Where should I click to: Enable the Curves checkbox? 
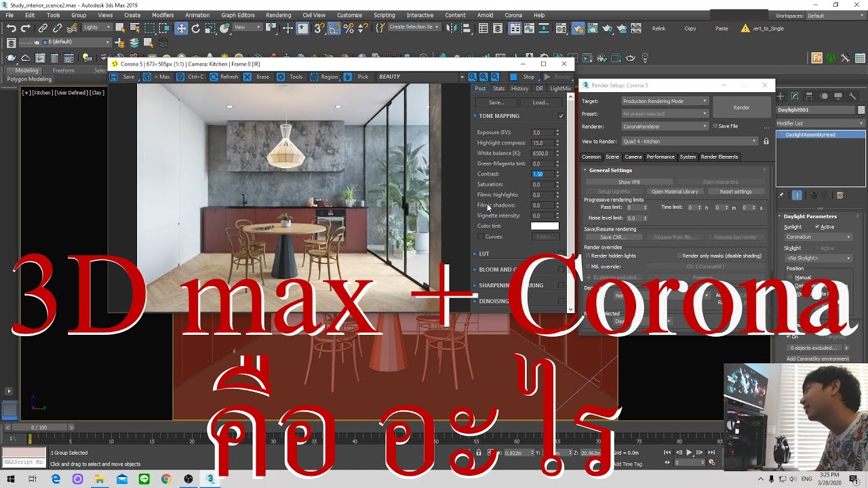[481, 237]
